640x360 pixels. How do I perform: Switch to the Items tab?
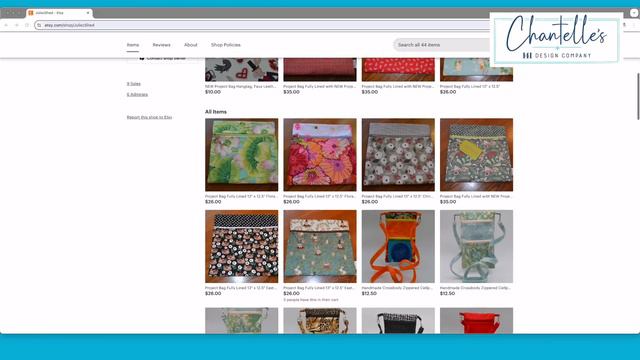point(133,45)
